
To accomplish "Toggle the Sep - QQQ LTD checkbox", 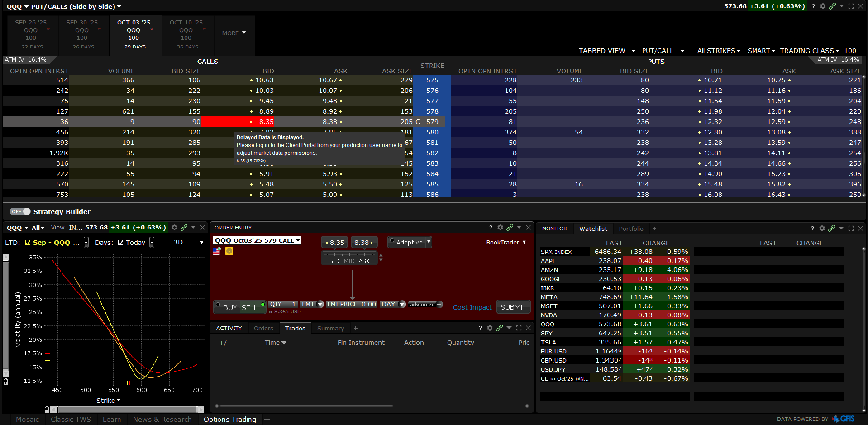I will tap(28, 243).
